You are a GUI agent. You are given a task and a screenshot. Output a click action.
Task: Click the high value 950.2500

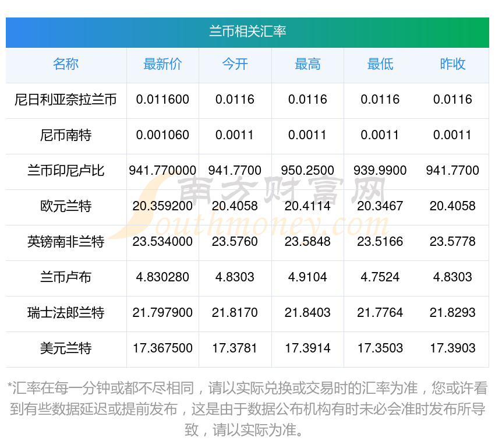[x=307, y=171]
